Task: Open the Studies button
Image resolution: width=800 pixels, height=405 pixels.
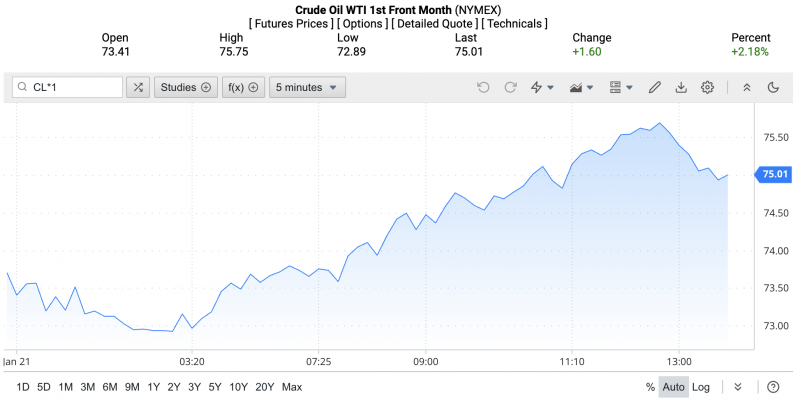Action: click(x=185, y=87)
